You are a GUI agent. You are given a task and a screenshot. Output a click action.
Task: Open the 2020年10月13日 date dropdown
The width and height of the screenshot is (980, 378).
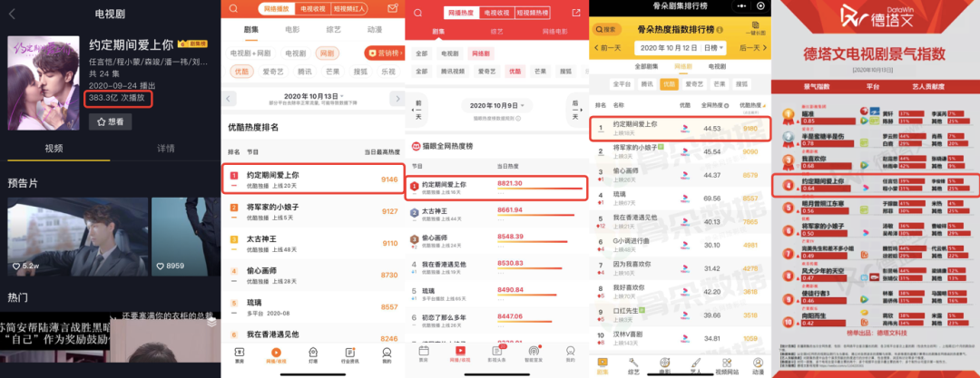[x=313, y=96]
